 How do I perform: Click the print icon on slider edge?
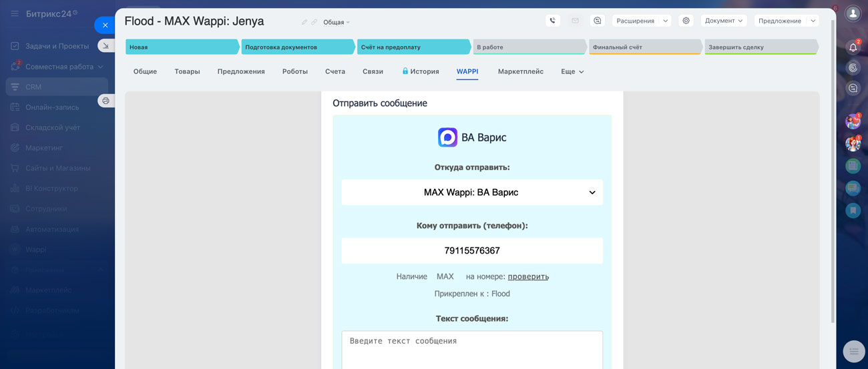click(105, 101)
